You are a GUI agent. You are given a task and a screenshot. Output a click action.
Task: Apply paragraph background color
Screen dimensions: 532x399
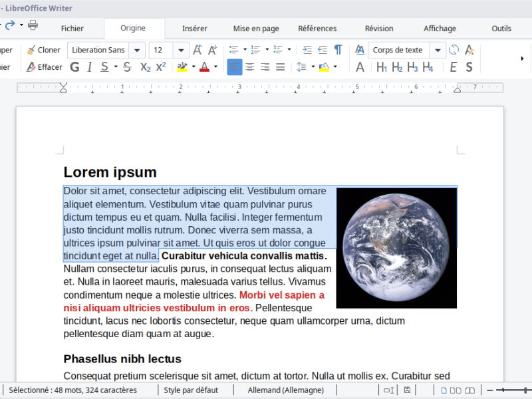(324, 67)
